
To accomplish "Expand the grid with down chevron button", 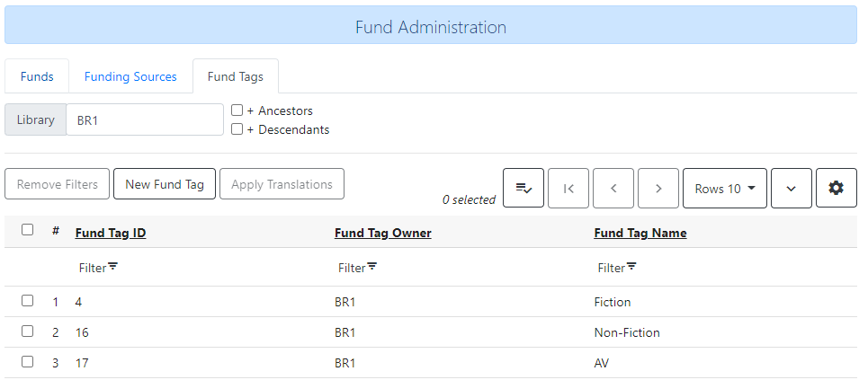I will (792, 189).
